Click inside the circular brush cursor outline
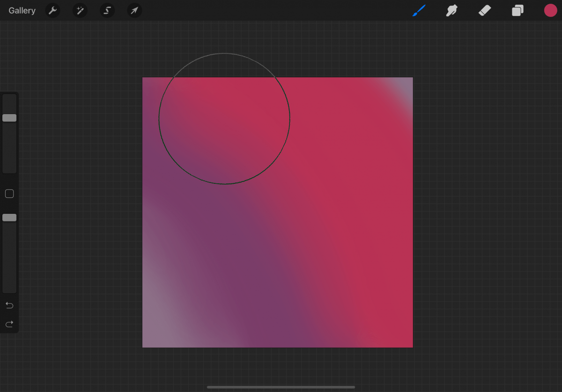The height and width of the screenshot is (392, 562). pos(224,118)
